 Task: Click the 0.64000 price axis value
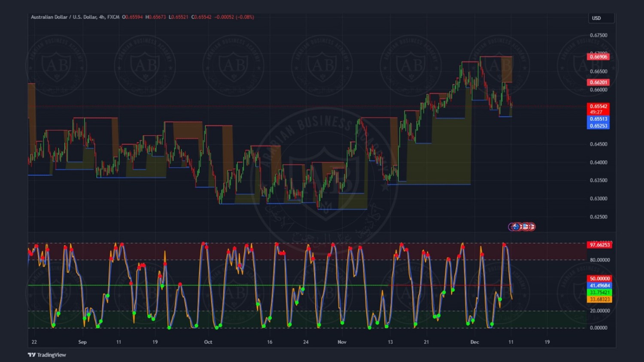[x=598, y=163]
